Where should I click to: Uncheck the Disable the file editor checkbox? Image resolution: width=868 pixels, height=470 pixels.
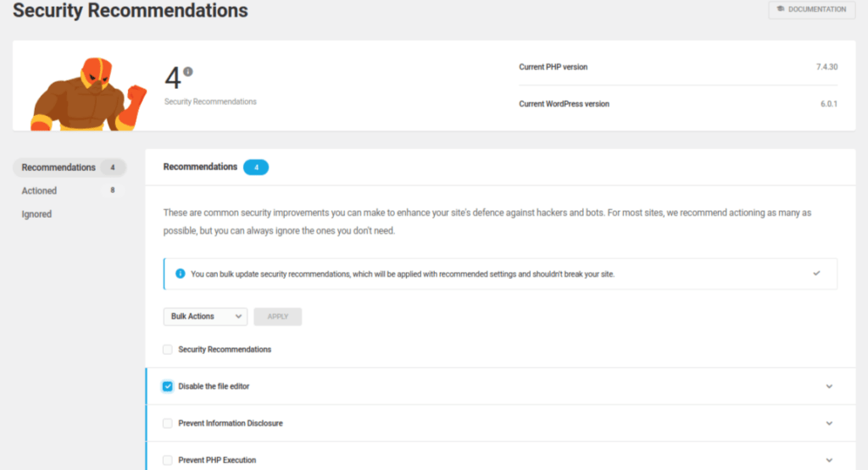pos(168,386)
